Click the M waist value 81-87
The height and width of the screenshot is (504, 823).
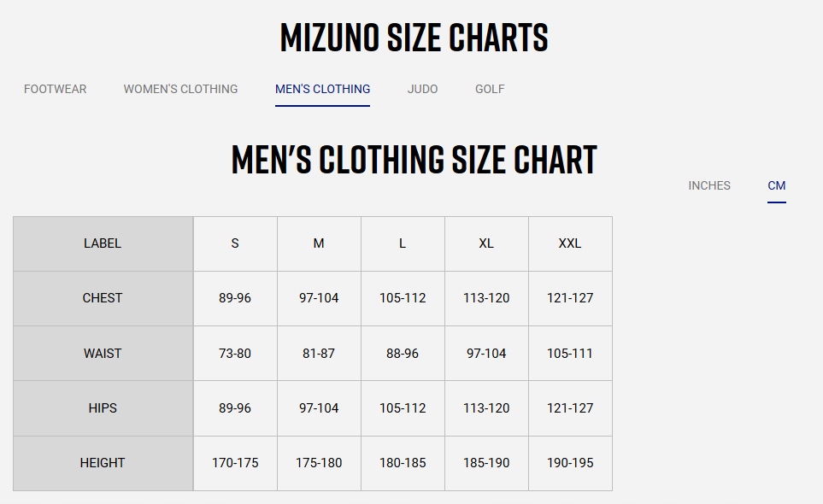319,353
